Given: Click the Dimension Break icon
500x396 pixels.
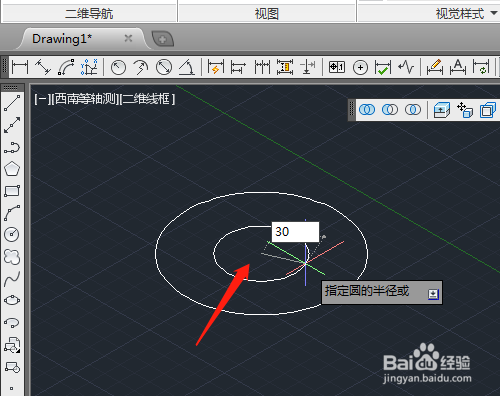Looking at the screenshot, I should tap(308, 67).
